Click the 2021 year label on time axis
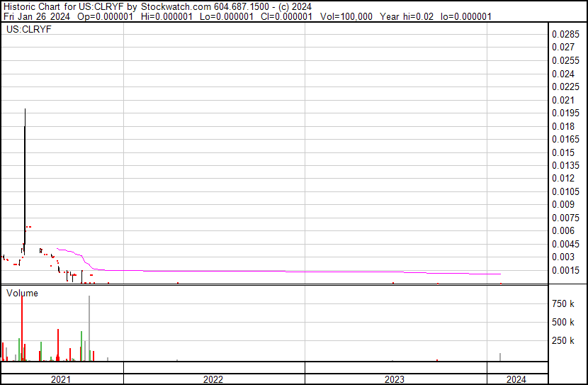The image size is (588, 385). [x=61, y=379]
